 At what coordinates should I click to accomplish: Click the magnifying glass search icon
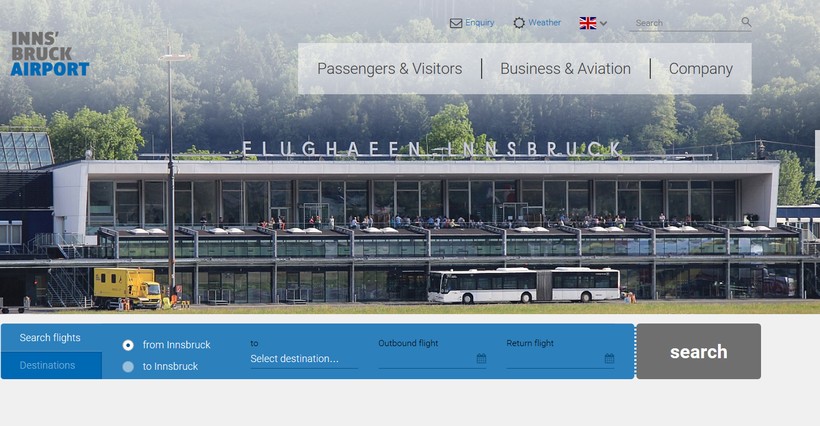click(746, 22)
